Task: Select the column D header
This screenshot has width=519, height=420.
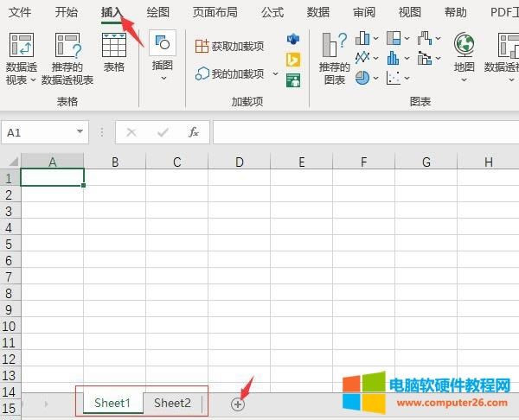Action: click(x=239, y=162)
